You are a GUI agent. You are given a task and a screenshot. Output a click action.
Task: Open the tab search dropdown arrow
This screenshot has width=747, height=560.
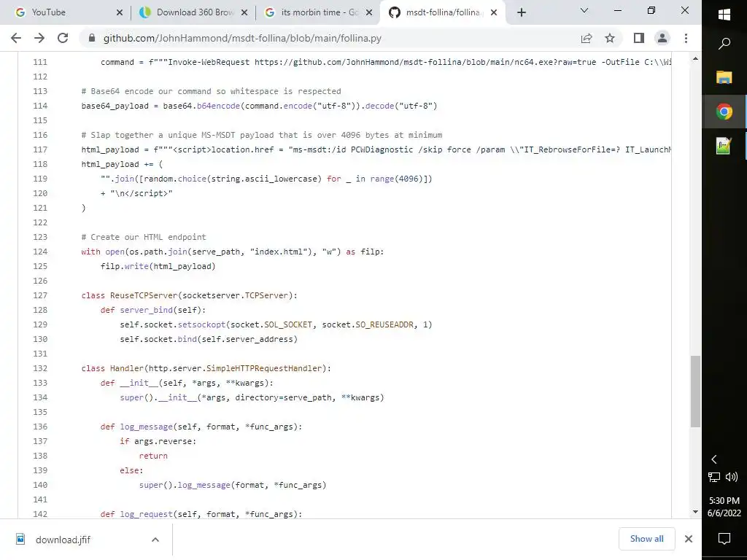[x=584, y=10]
